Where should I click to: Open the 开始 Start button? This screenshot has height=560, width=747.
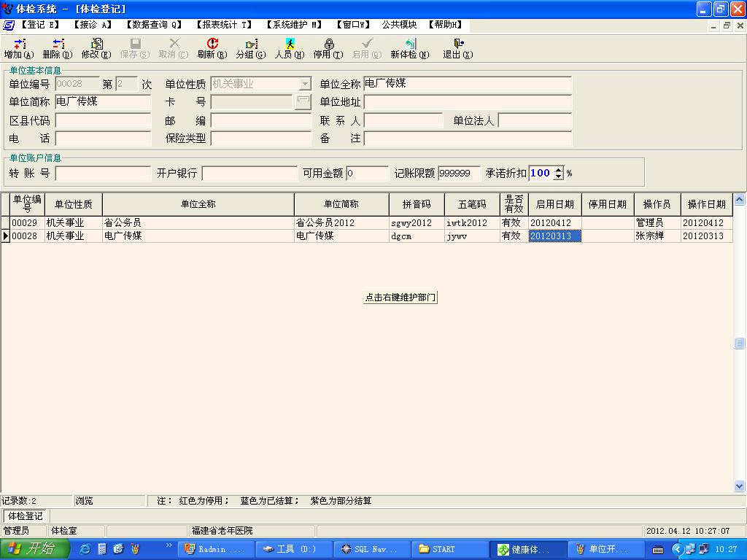tap(35, 549)
